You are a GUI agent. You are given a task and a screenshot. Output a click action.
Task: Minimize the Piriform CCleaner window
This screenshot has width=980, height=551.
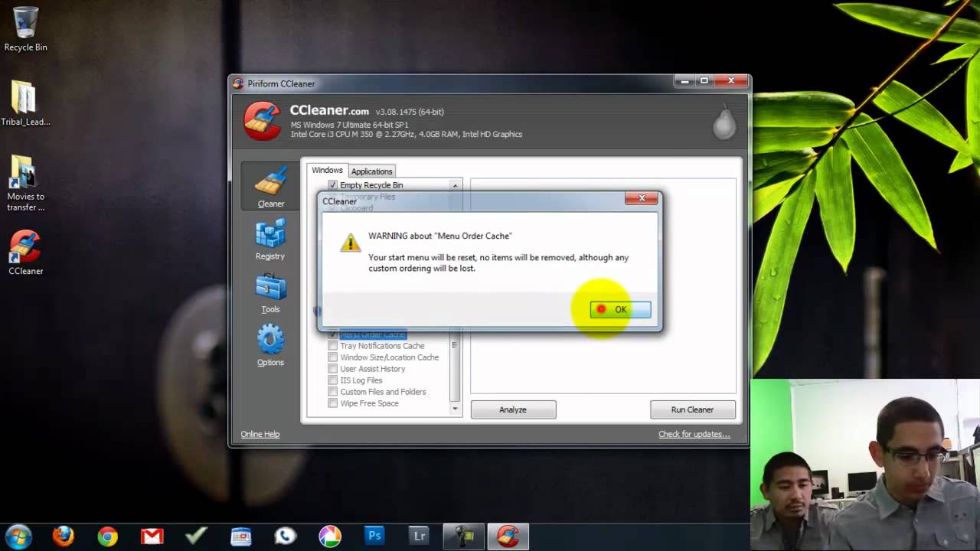[x=684, y=80]
